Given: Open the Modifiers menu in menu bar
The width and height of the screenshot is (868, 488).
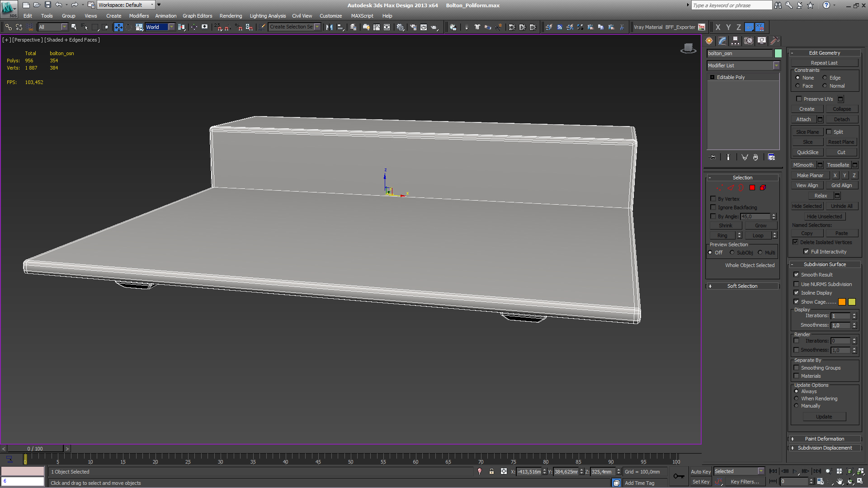Looking at the screenshot, I should tap(138, 15).
